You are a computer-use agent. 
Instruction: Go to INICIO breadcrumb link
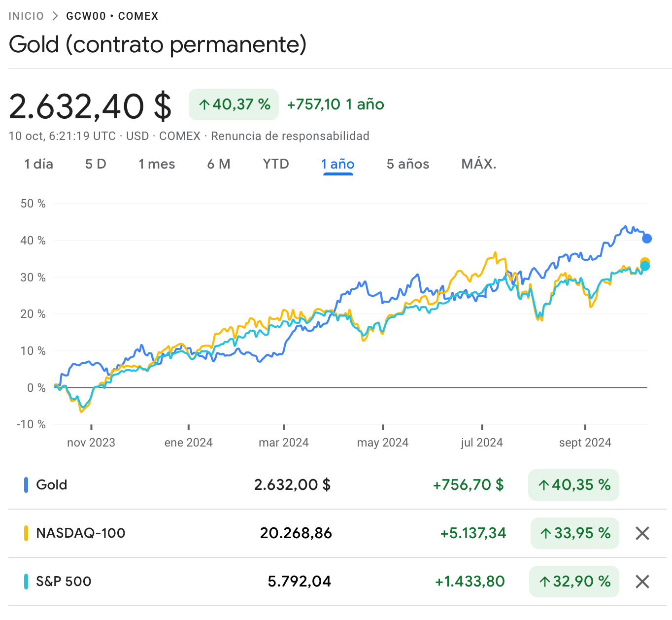click(26, 16)
